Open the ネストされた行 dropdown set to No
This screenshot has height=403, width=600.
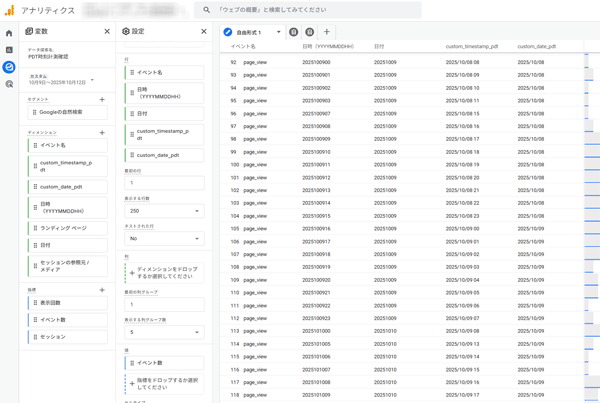point(164,239)
